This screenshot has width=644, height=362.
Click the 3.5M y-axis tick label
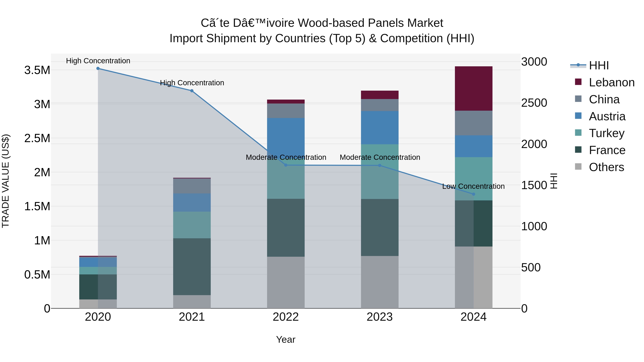pyautogui.click(x=37, y=70)
